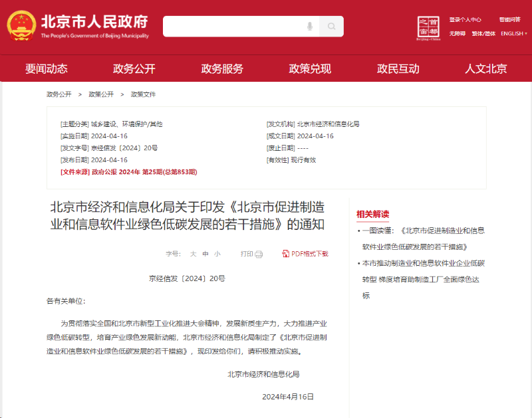Screen dimensions: 532x418
Task: Click inside the search input field
Action: click(x=233, y=27)
